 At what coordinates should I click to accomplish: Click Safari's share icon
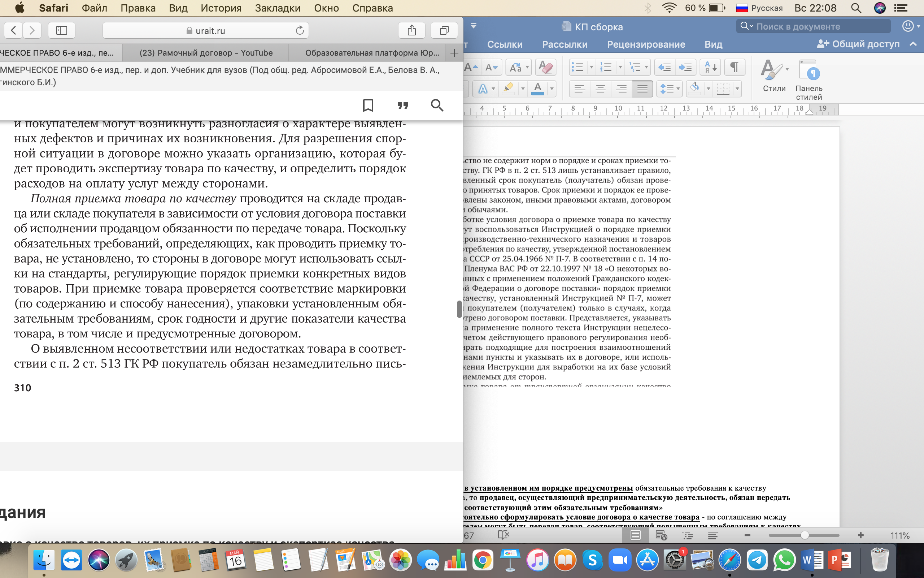(411, 30)
